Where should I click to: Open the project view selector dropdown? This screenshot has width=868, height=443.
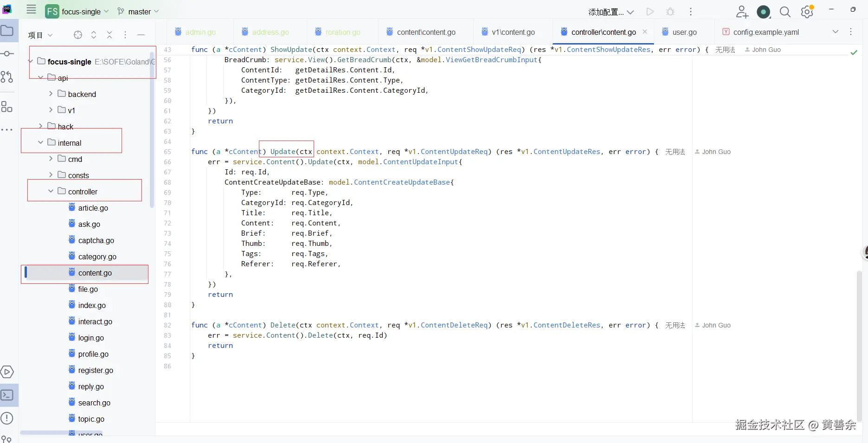[40, 35]
